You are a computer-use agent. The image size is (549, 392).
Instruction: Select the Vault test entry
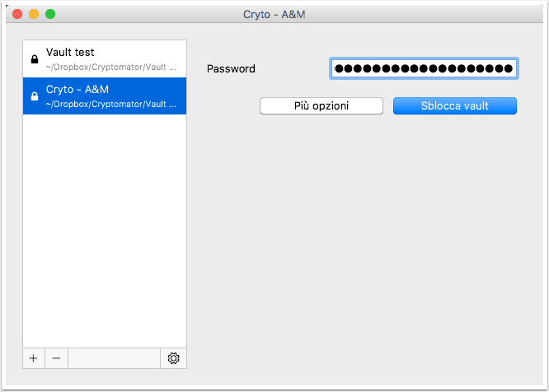tap(105, 58)
